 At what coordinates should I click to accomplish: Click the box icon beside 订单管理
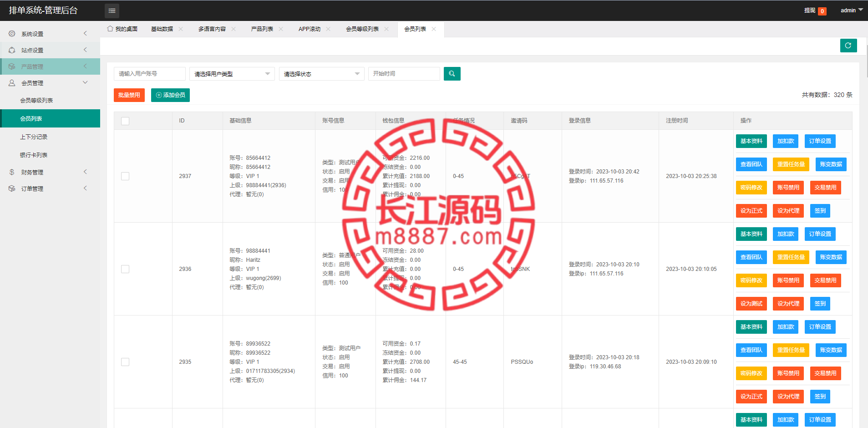[x=12, y=189]
